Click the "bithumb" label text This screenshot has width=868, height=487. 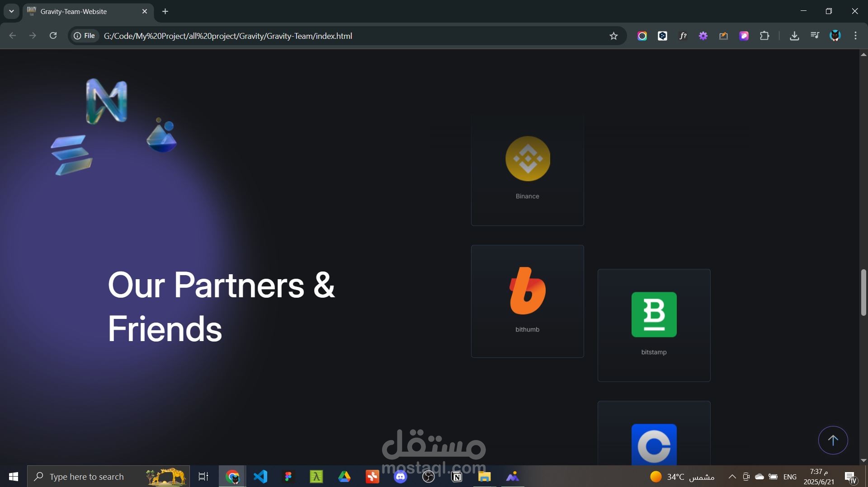pos(528,329)
